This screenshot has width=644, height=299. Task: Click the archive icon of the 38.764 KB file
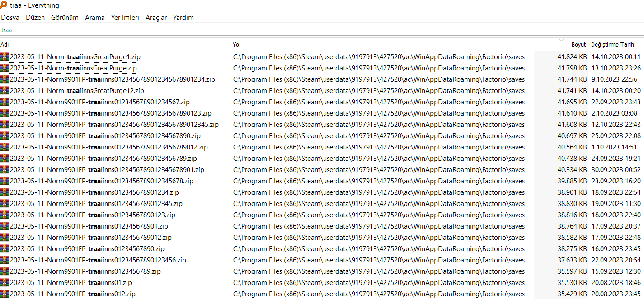[5, 226]
